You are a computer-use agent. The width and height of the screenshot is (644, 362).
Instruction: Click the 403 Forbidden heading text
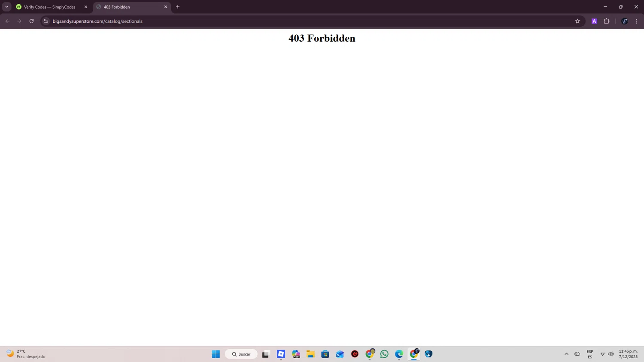[x=322, y=38]
